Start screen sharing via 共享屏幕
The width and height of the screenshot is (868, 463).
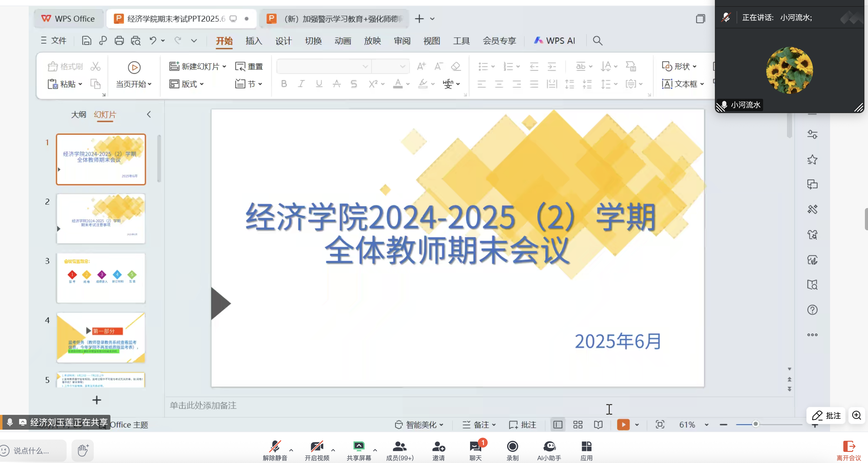(359, 450)
